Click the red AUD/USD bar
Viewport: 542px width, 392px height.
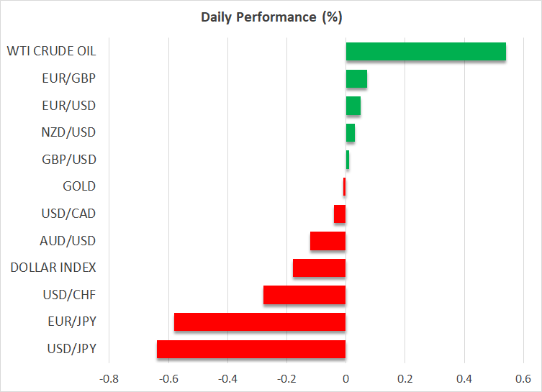coord(328,241)
